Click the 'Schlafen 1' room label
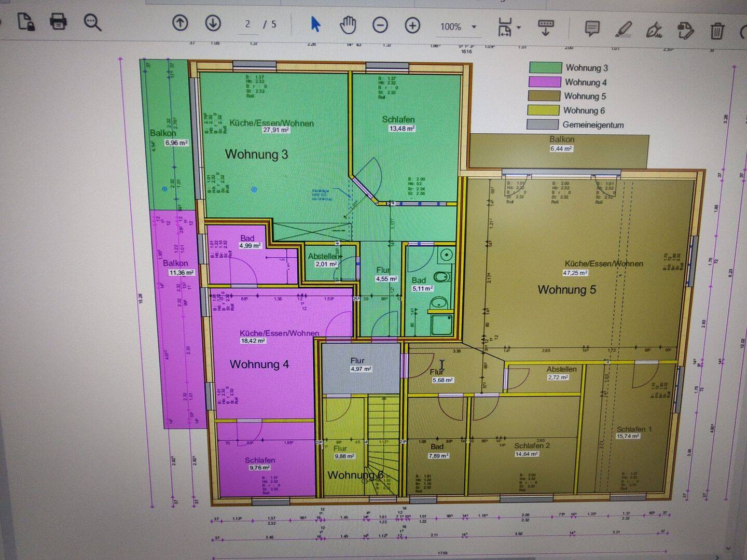 [634, 429]
